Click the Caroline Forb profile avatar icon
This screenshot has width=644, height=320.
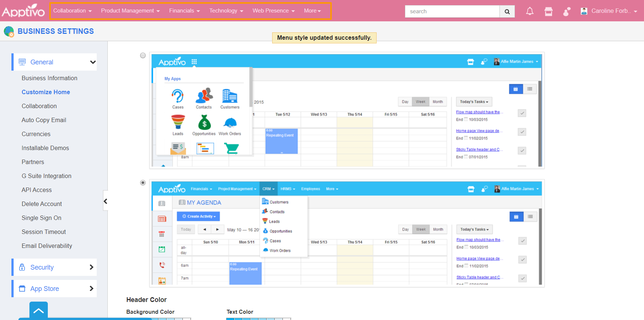(x=584, y=11)
